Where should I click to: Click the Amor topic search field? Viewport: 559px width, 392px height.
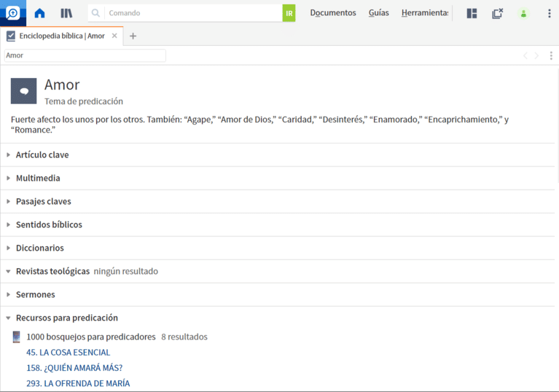[x=85, y=55]
